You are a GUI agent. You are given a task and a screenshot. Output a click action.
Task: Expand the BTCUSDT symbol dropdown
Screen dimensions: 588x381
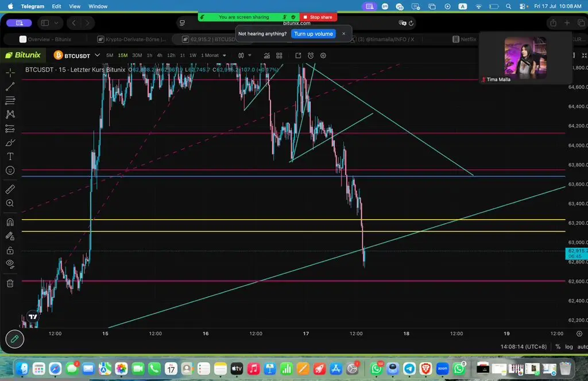click(97, 55)
